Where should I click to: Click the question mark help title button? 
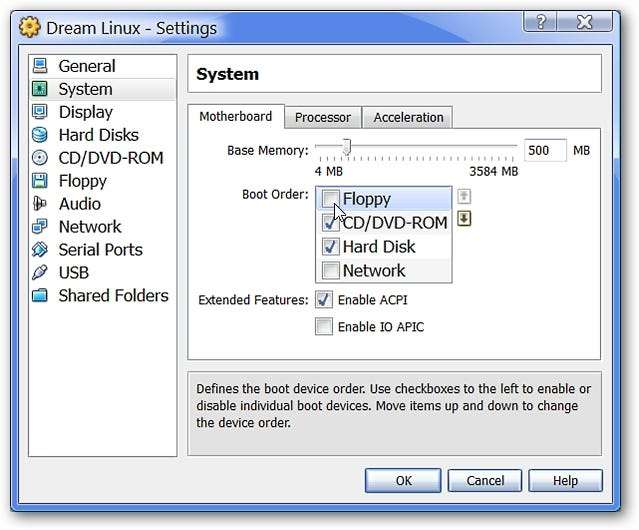(x=540, y=21)
